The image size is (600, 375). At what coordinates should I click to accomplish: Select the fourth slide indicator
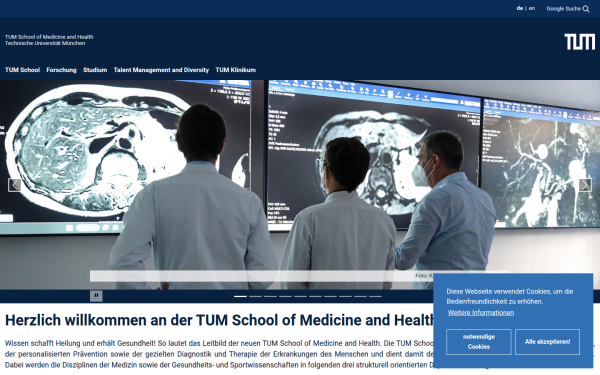285,296
